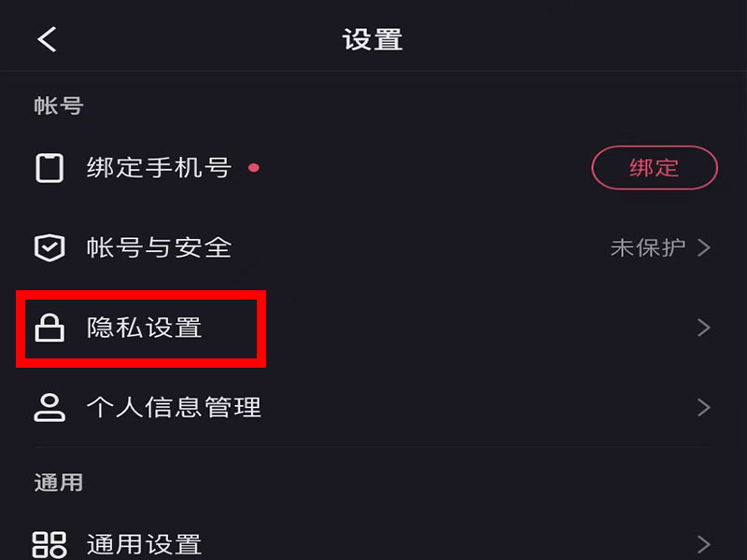Click the 未保护 status text
The height and width of the screenshot is (560, 747).
pos(648,247)
